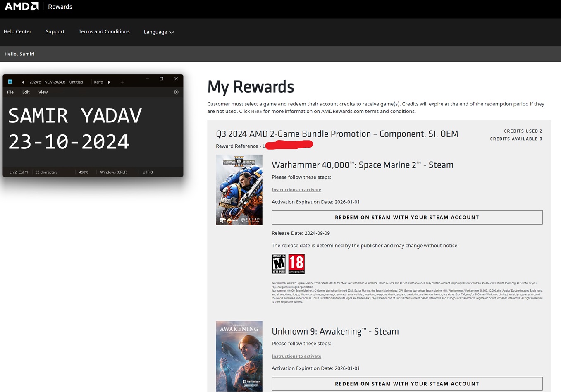Open the Help Center page
This screenshot has width=561, height=392.
pos(17,31)
